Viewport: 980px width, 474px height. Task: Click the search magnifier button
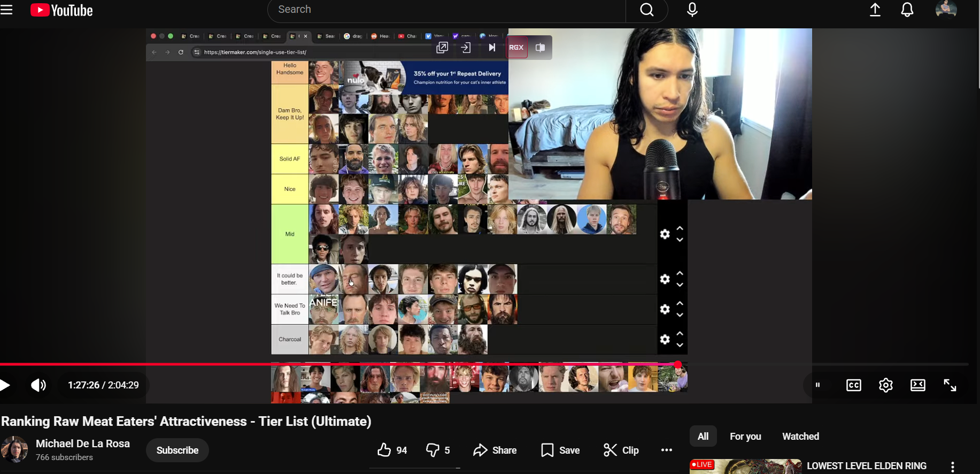(647, 10)
